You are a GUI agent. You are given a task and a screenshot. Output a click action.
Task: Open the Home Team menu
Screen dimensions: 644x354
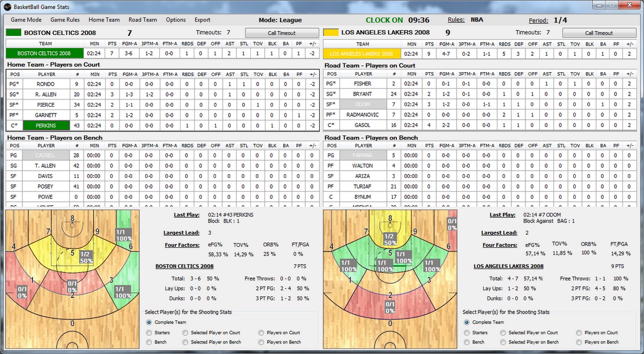104,20
